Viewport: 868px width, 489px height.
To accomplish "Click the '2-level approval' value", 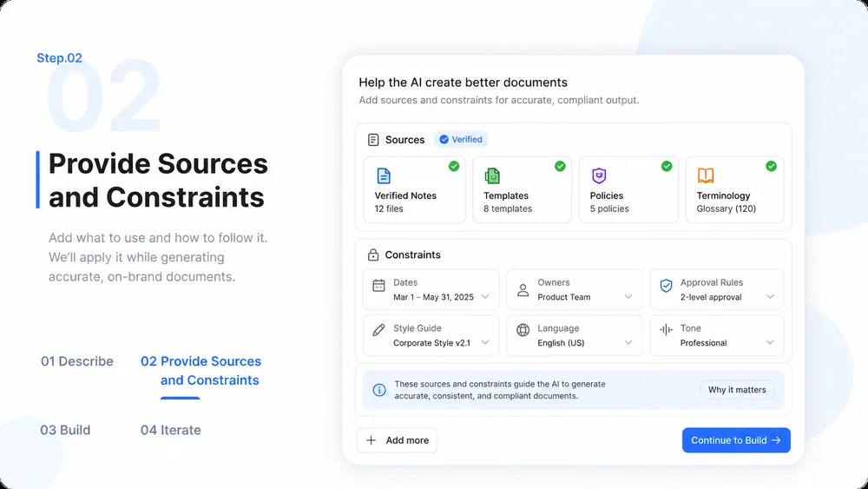I will tap(711, 297).
